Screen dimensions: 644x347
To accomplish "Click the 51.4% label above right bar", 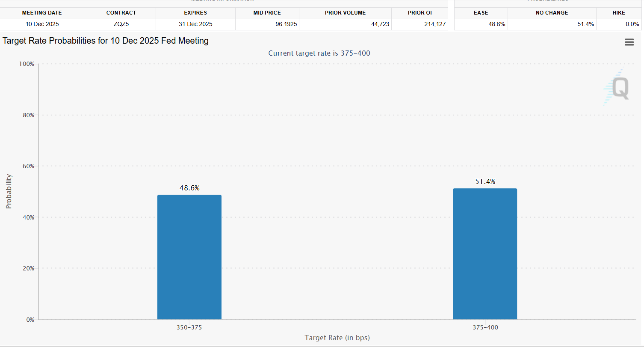I will point(485,181).
